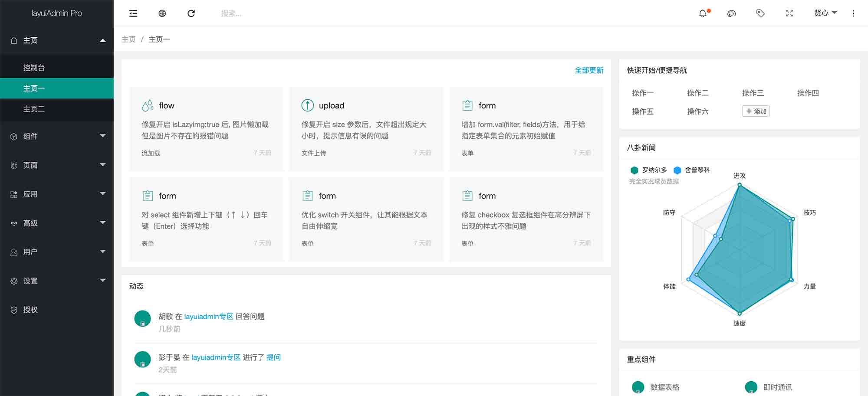Click the flow water-drop icon
Screen dimensions: 868x396
pos(148,105)
